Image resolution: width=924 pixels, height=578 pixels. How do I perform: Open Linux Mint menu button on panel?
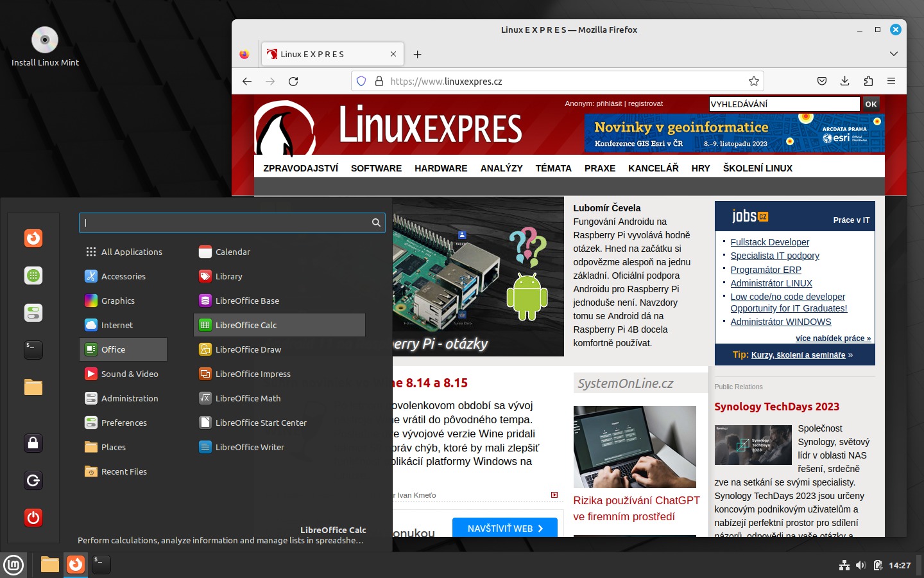13,565
